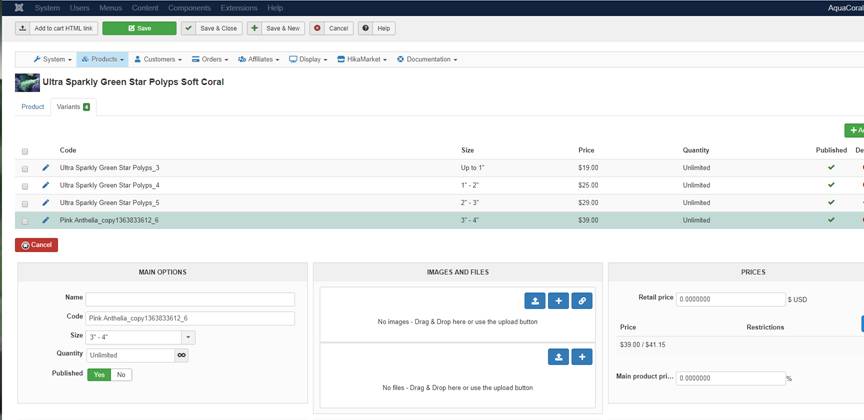Edit Ultra Sparkly Green Star Polyps_4 pencil icon

click(x=46, y=185)
